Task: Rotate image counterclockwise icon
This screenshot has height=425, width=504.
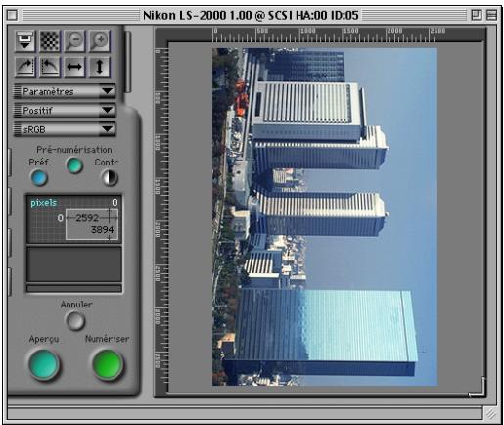Action: pyautogui.click(x=50, y=67)
